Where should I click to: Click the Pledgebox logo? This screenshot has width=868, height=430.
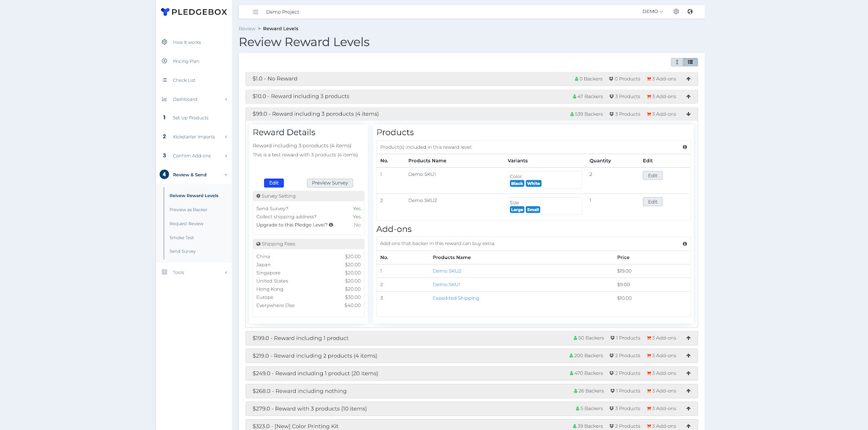pyautogui.click(x=194, y=12)
